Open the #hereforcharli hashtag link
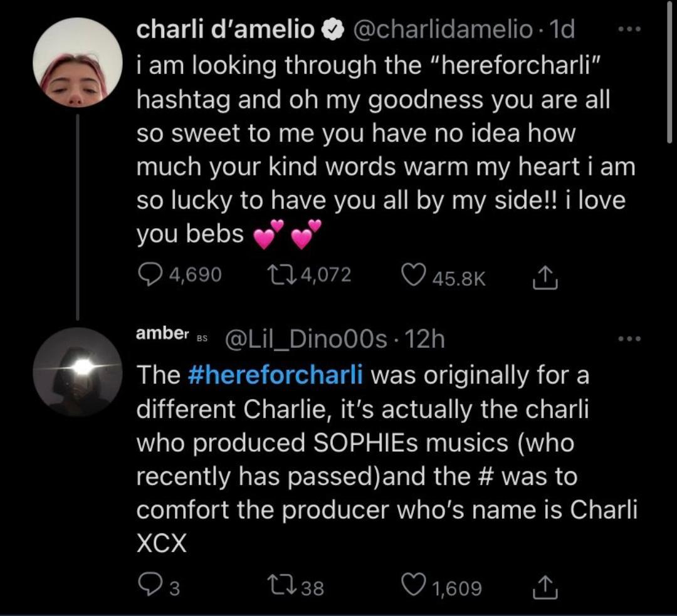The width and height of the screenshot is (677, 616). [x=275, y=375]
